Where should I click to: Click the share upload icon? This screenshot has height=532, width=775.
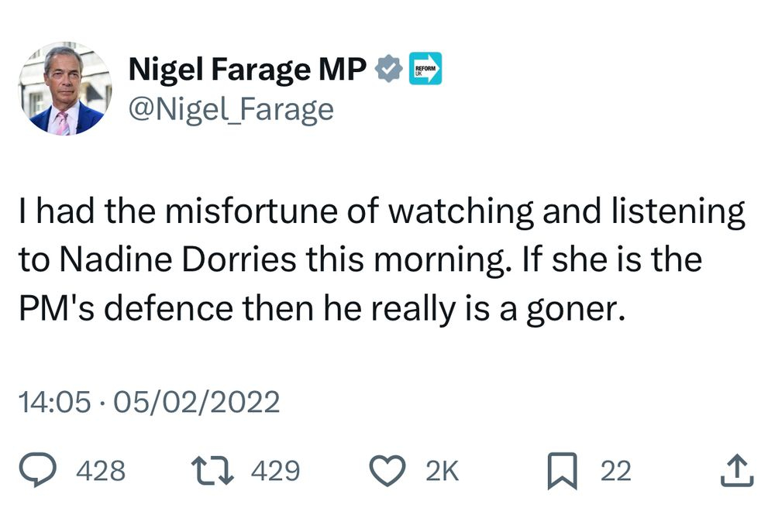(736, 470)
